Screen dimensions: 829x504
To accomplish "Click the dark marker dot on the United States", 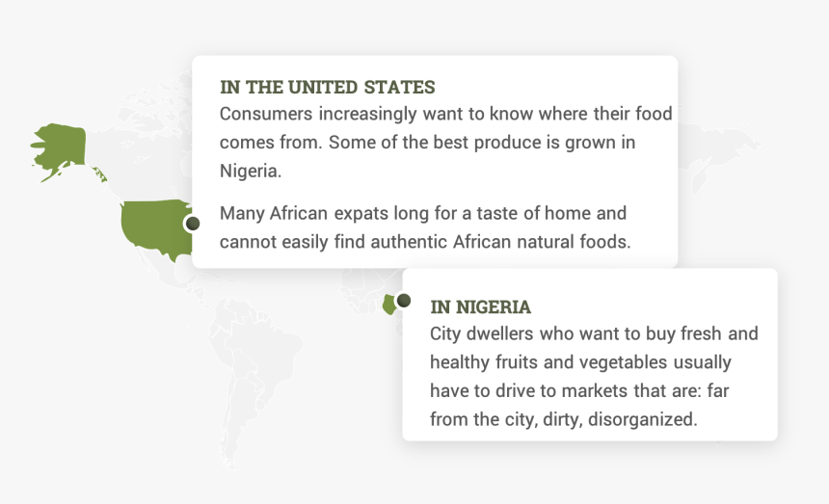I will coord(193,224).
